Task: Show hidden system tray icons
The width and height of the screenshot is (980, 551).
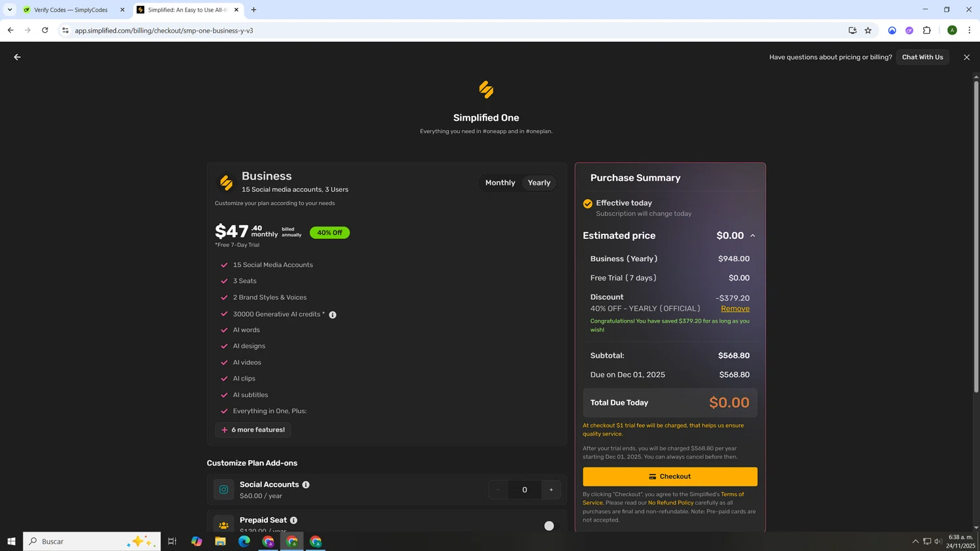Action: point(915,541)
